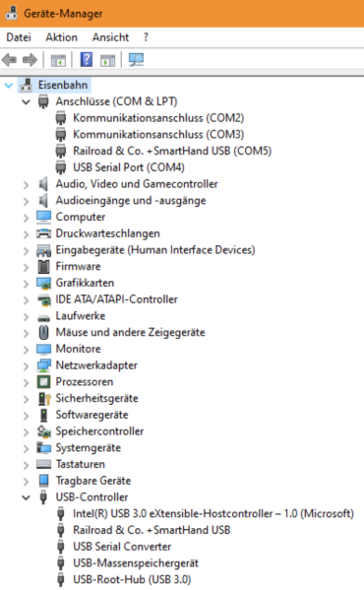The width and height of the screenshot is (364, 590).
Task: Select USB-Massenspeichergerät entry
Action: click(136, 562)
